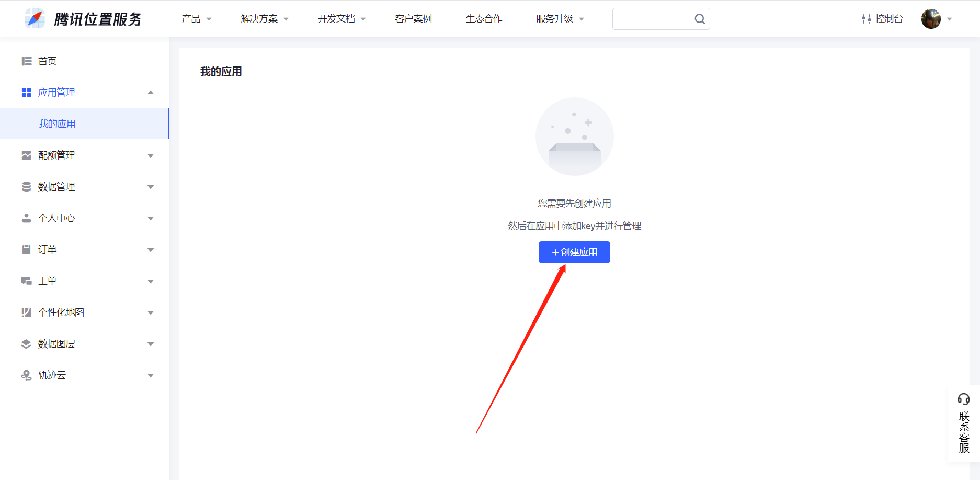Screen dimensions: 980x480
Task: Expand the 个人中心 sidebar section
Action: pyautogui.click(x=151, y=218)
